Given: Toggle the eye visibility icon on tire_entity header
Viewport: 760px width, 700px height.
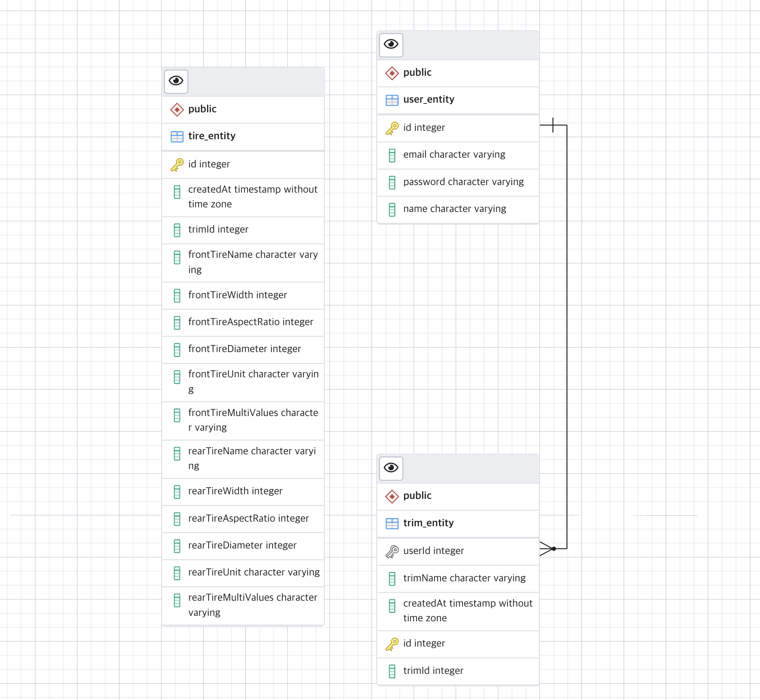Looking at the screenshot, I should (x=176, y=81).
